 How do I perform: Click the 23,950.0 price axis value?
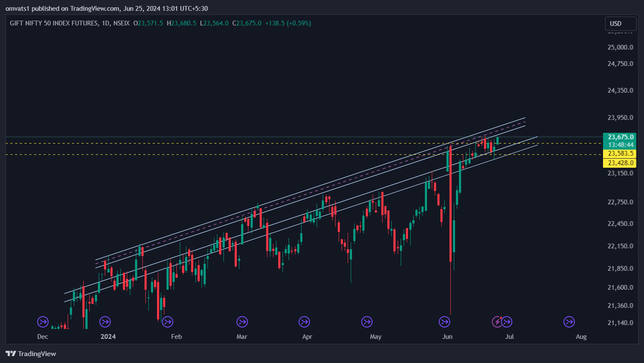pos(620,118)
